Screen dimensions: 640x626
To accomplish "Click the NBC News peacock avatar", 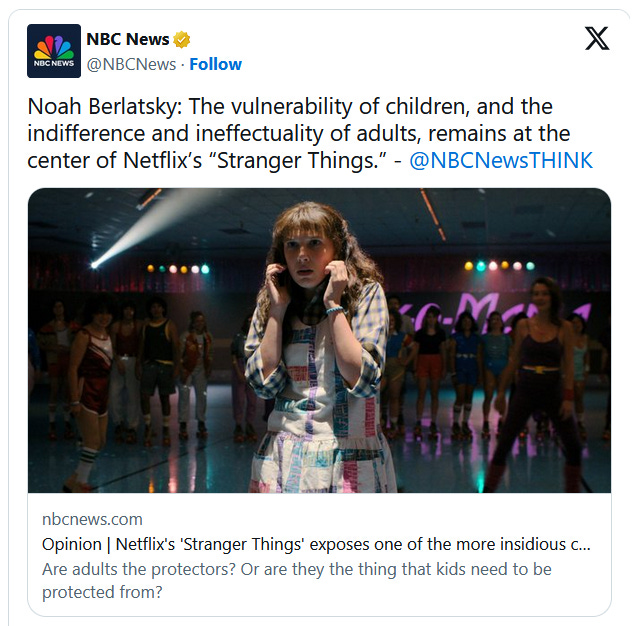I will (56, 53).
